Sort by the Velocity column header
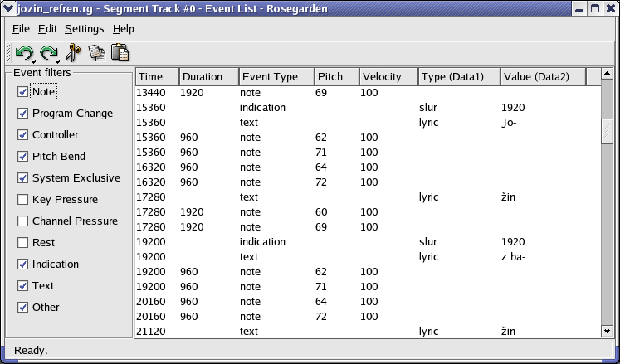 [x=388, y=76]
